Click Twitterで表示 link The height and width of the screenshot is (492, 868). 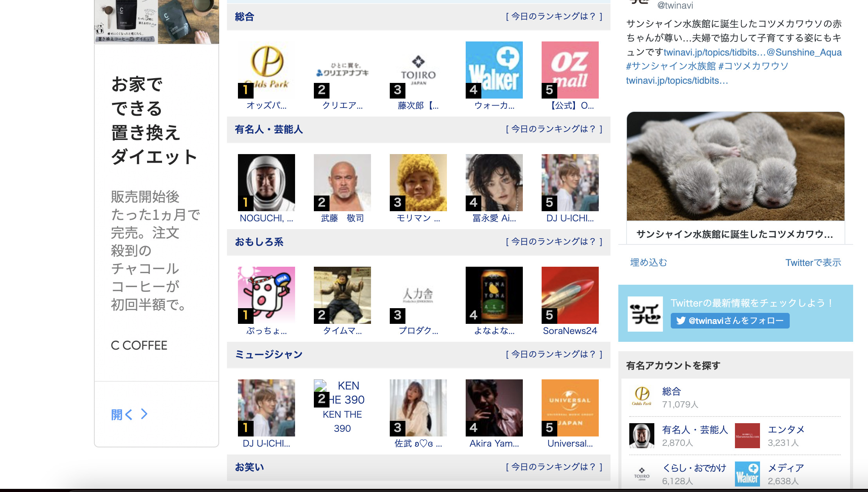tap(813, 262)
